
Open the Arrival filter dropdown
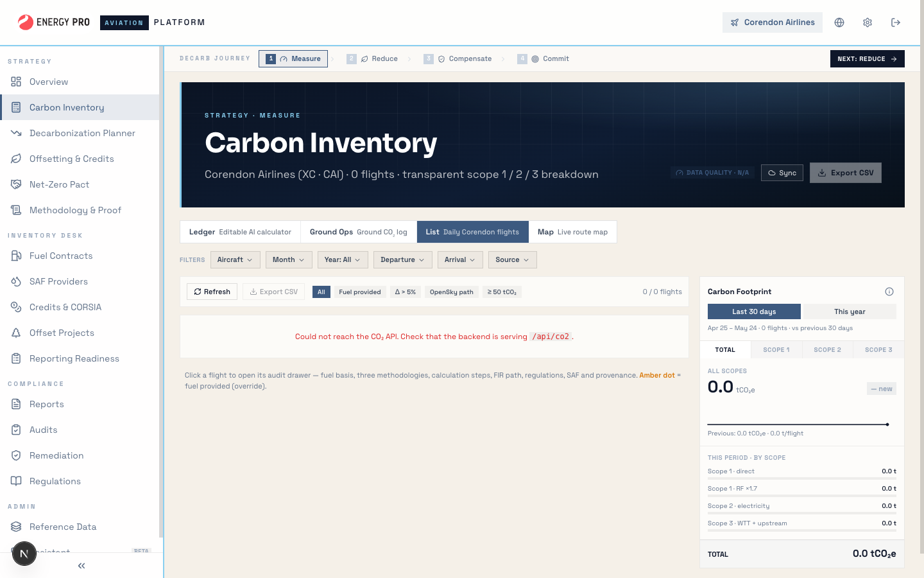(460, 259)
